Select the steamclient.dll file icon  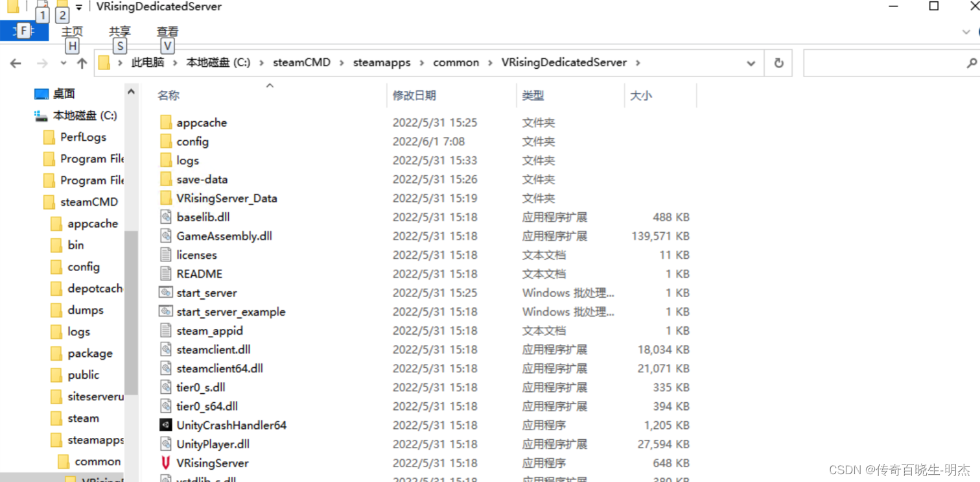166,349
